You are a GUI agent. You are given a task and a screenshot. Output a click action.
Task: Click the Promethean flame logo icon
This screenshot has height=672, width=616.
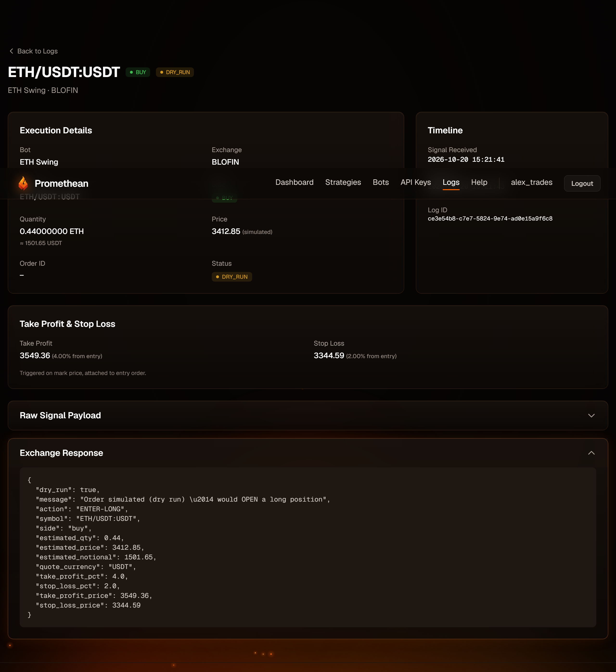[23, 183]
